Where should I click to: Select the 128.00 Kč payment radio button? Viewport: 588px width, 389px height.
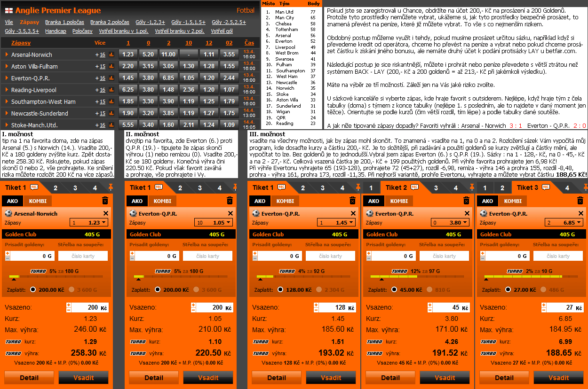(x=280, y=289)
